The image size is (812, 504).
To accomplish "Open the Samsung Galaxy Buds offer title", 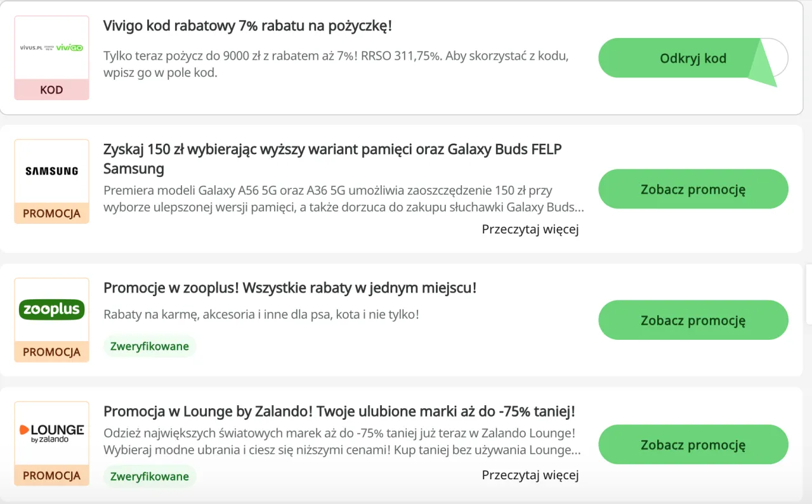I will 332,158.
